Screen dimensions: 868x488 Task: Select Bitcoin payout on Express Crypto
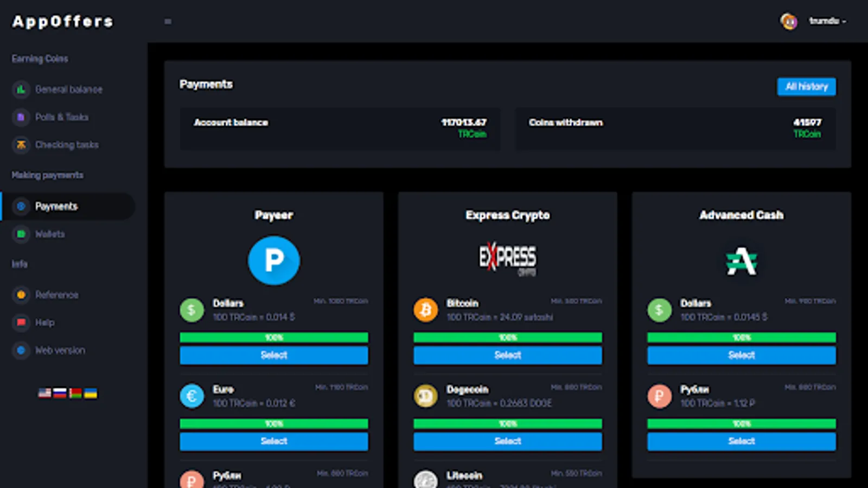tap(508, 355)
